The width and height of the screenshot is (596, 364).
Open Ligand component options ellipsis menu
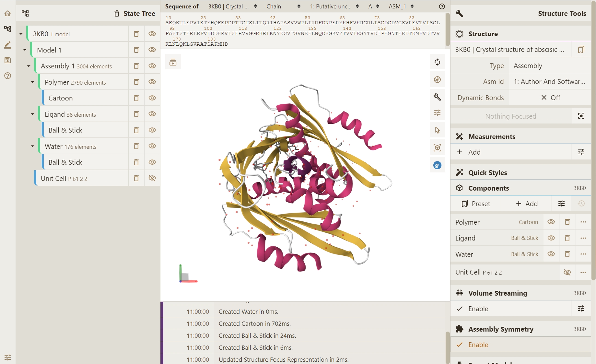tap(583, 238)
